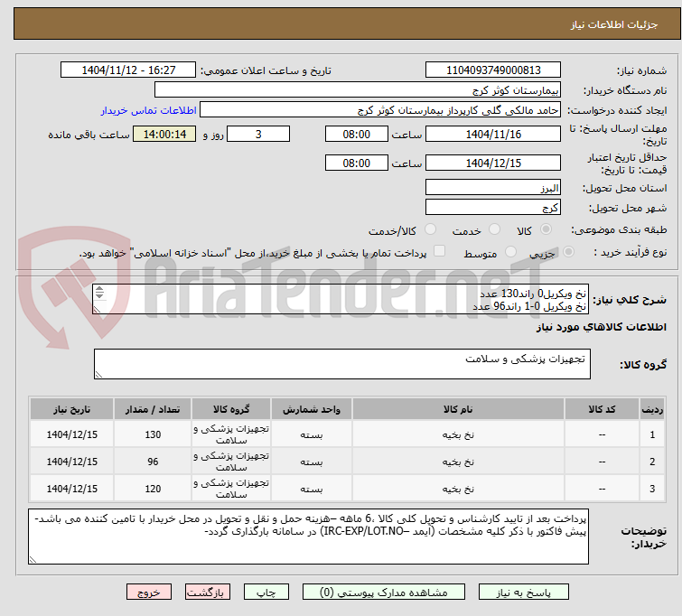This screenshot has height=616, width=682.
Task: Click the remaining time 14:00:14 field
Action: click(x=164, y=134)
